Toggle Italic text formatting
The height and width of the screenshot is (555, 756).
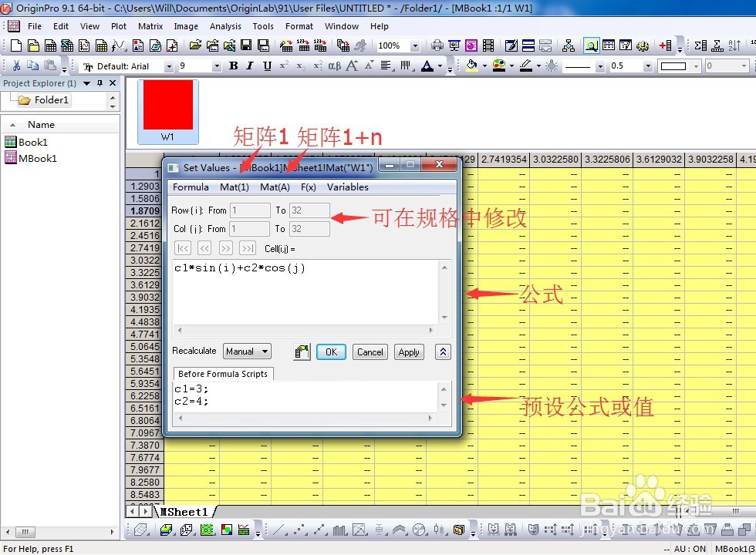250,66
